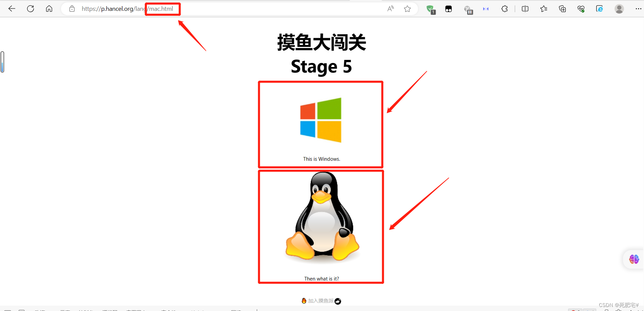View site information via the lock icon

[x=72, y=9]
